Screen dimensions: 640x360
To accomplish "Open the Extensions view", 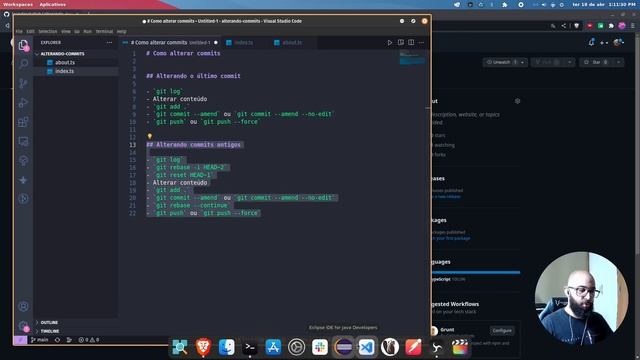I will click(x=23, y=122).
